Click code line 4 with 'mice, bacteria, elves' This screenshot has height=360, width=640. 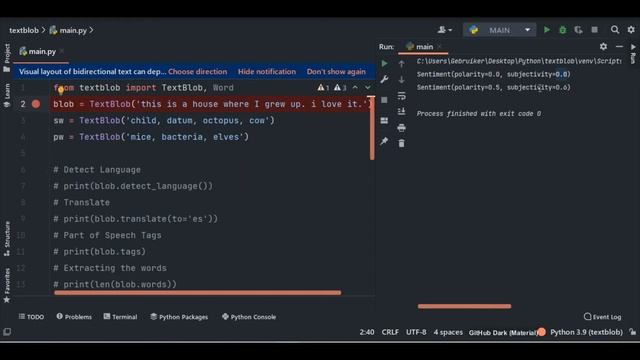pyautogui.click(x=151, y=137)
